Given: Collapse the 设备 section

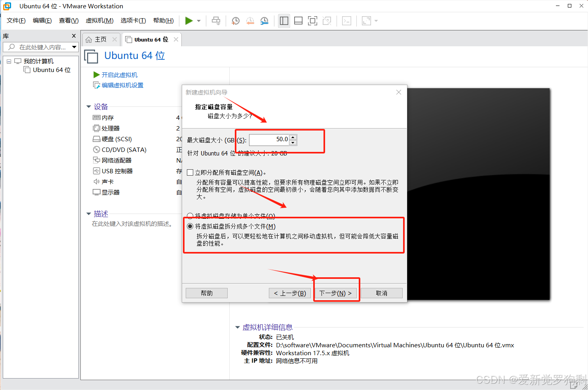Looking at the screenshot, I should pos(89,107).
